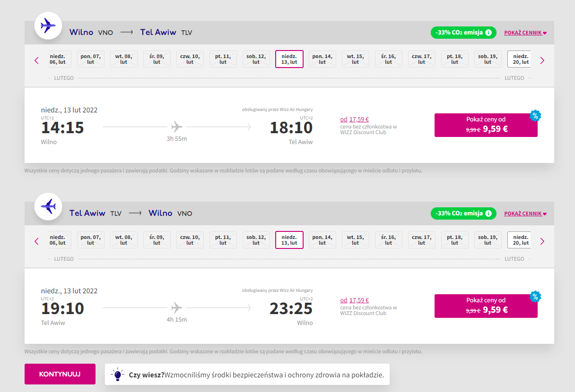The height and width of the screenshot is (392, 575).
Task: Open od 17,59 € link on outbound flight
Action: (x=355, y=119)
